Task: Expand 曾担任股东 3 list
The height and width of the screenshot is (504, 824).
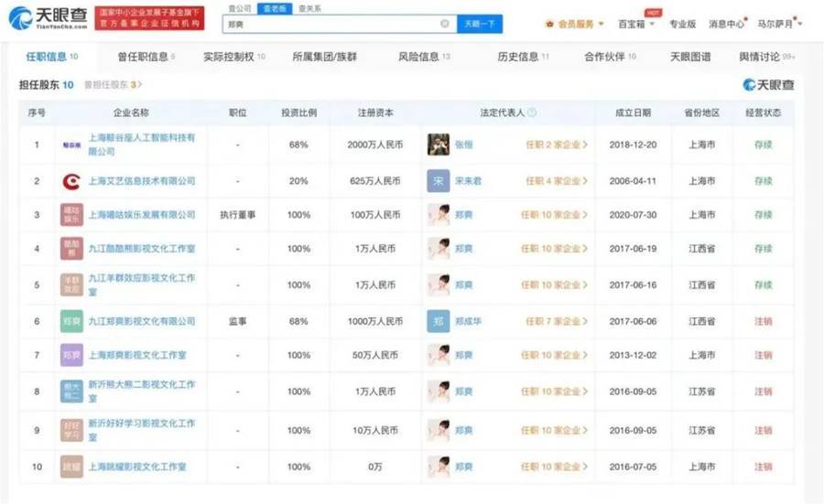Action: click(x=113, y=84)
